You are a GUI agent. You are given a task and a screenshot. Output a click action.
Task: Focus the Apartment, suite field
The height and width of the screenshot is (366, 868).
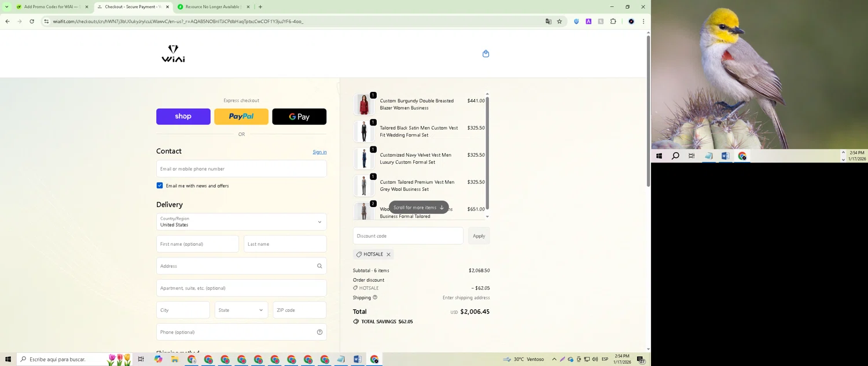[x=241, y=288]
